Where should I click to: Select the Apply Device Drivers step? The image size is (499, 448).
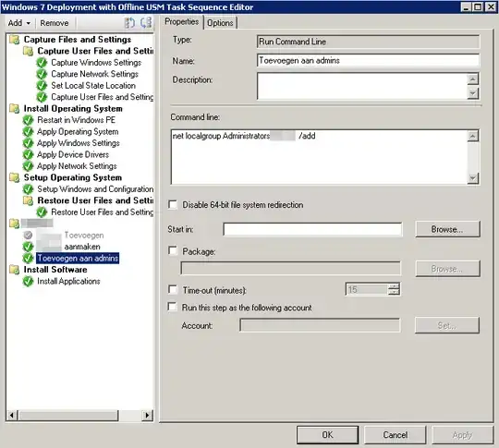[x=73, y=154]
